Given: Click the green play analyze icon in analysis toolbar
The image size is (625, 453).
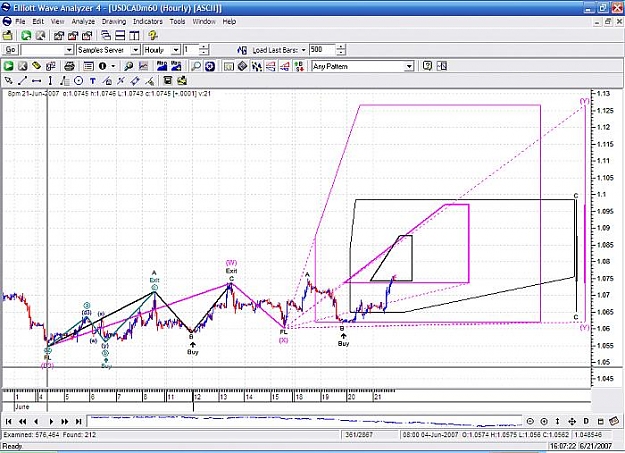Looking at the screenshot, I should [8, 66].
